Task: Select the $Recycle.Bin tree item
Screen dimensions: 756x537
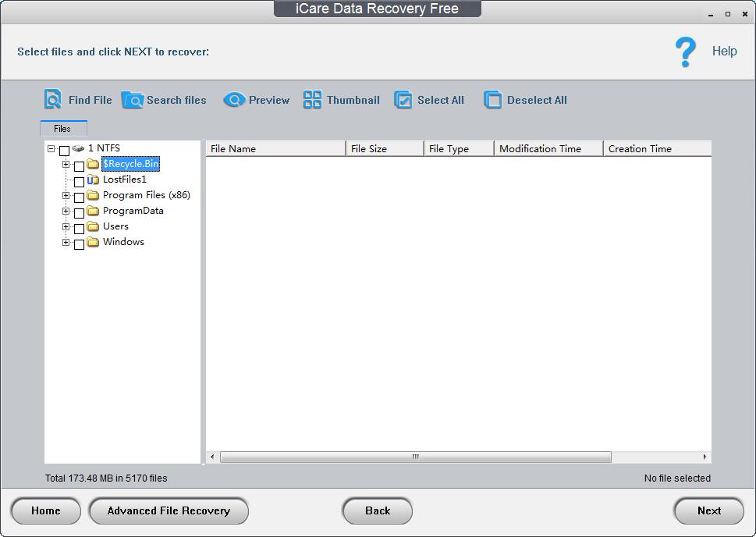Action: [130, 164]
